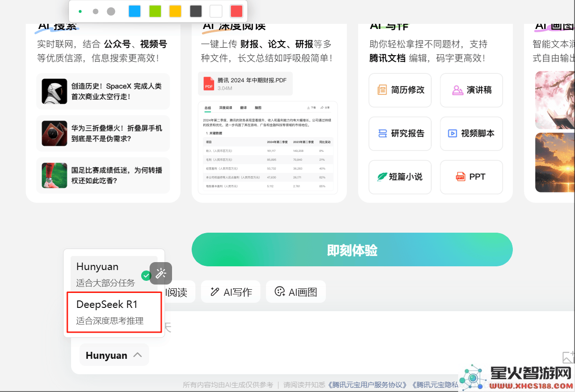The image size is (575, 392).
Task: Open the 国足比赛 转播权 news item
Action: 103,175
